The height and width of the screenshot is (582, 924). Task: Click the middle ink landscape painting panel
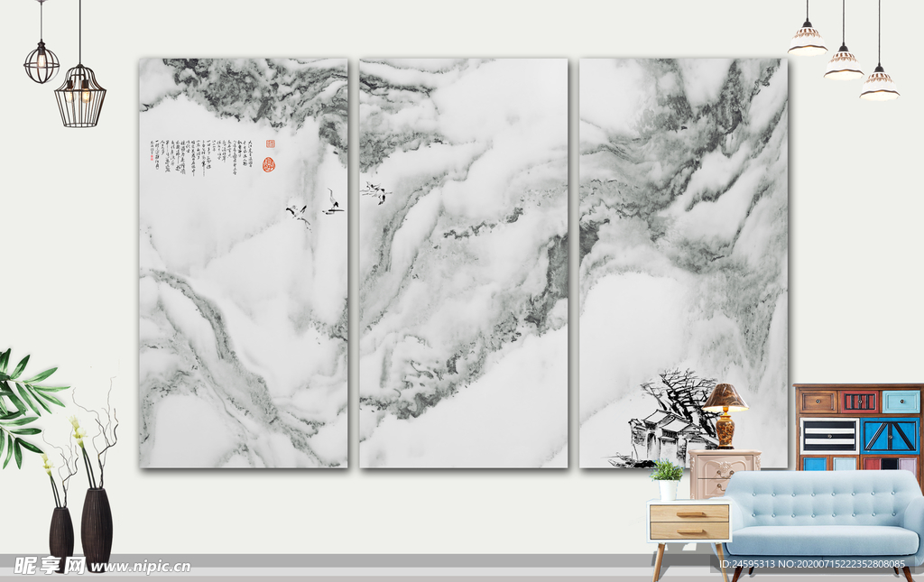click(464, 263)
